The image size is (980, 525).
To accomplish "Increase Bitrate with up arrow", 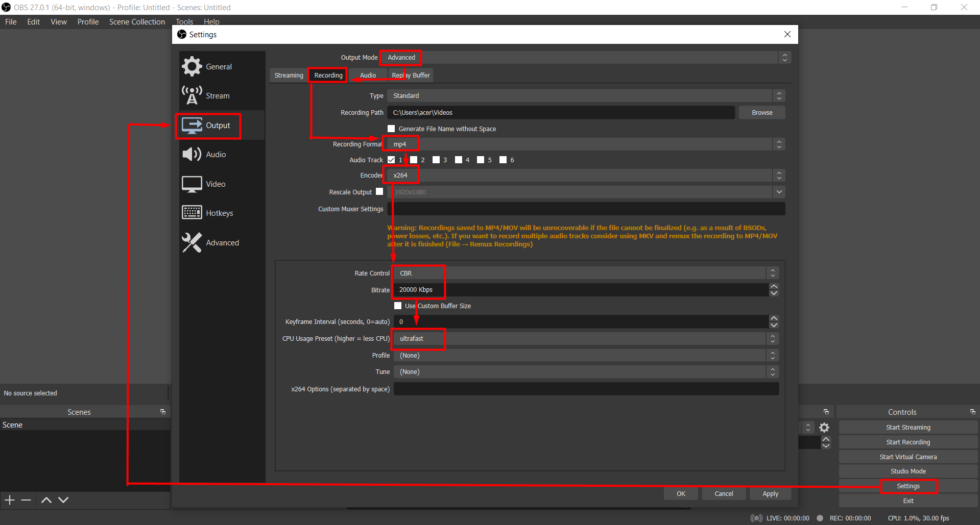I will click(774, 286).
